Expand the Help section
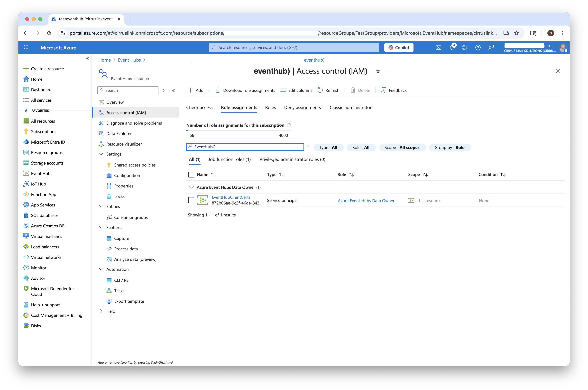 (101, 311)
